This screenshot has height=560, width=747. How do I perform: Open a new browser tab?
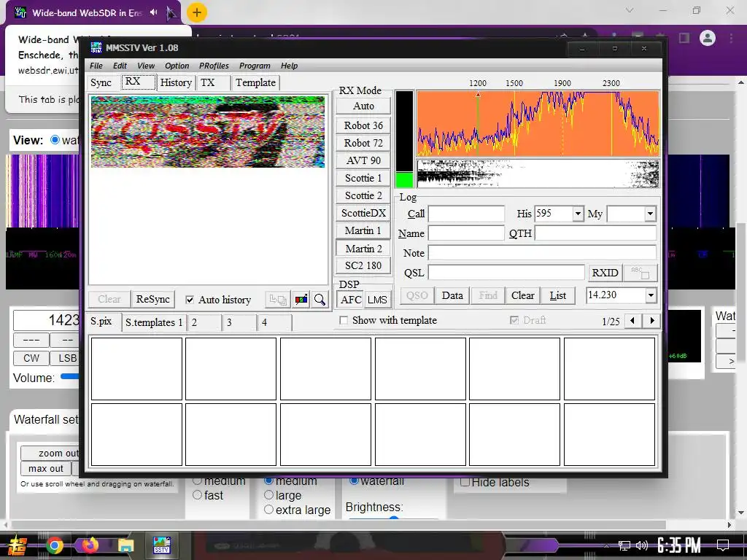click(x=197, y=13)
